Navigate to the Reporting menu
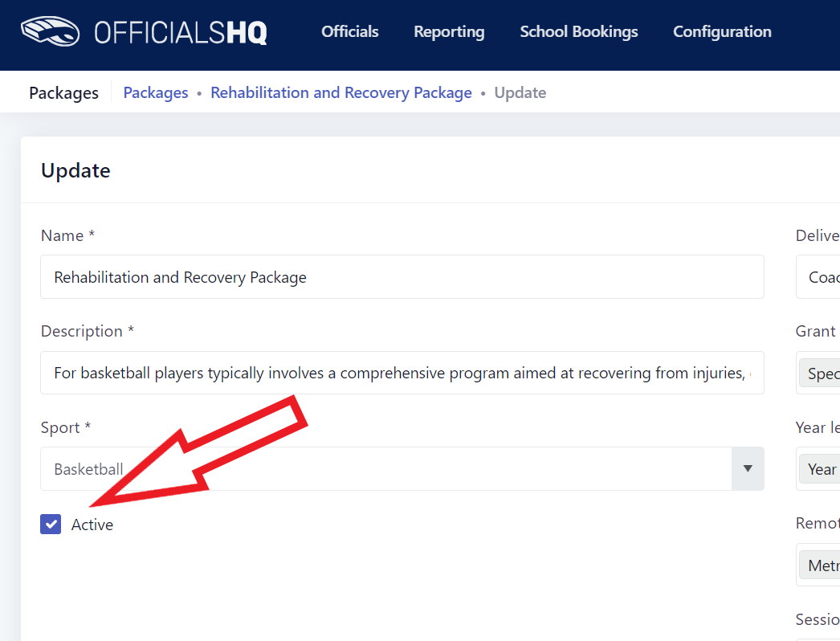Screen dimensions: 840x641 point(449,31)
